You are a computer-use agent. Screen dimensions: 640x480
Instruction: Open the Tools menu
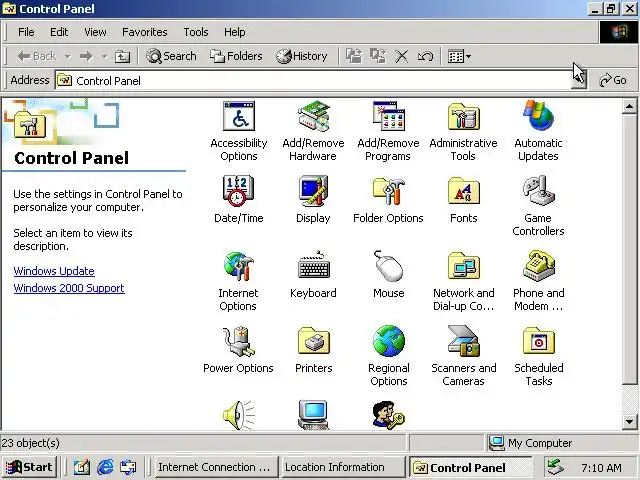pyautogui.click(x=196, y=32)
